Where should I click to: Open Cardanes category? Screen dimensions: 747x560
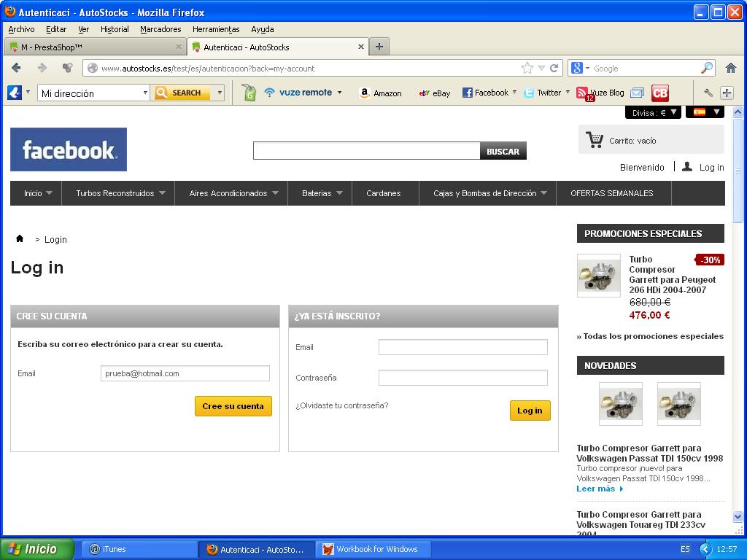pos(384,193)
